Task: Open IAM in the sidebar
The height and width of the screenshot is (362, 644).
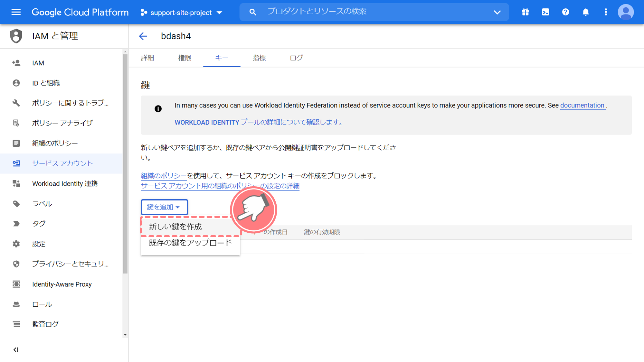Action: (61, 63)
